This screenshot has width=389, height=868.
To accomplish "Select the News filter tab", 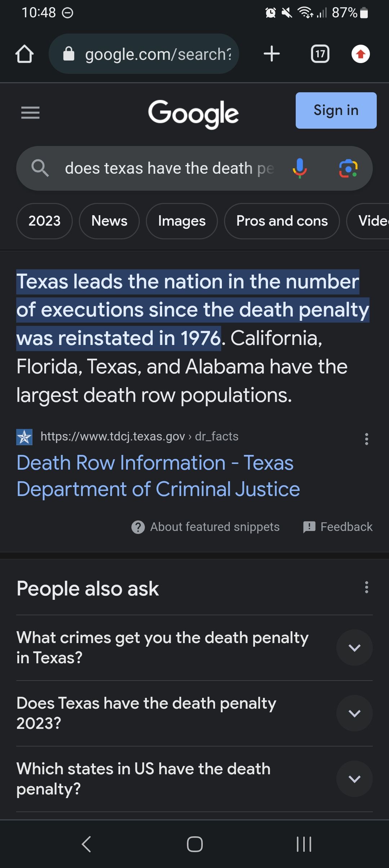I will pos(109,221).
